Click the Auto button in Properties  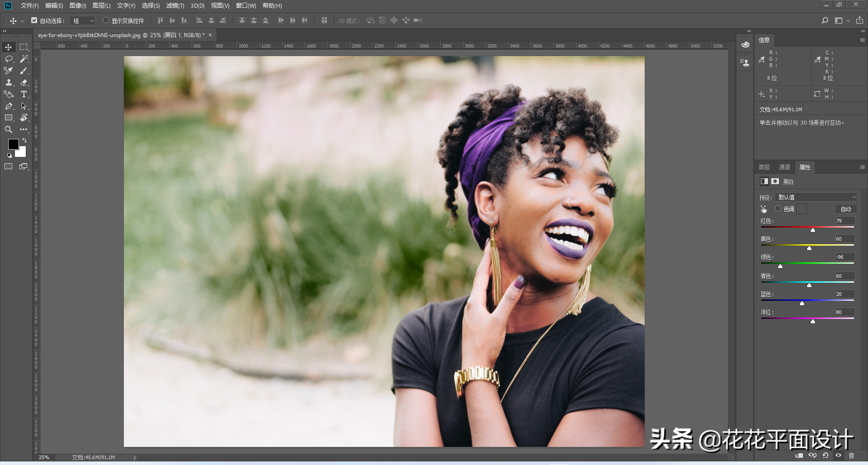846,209
